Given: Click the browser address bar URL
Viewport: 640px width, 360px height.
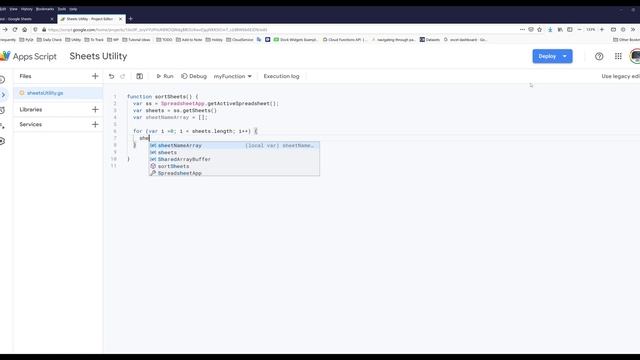Looking at the screenshot, I should coord(158,30).
